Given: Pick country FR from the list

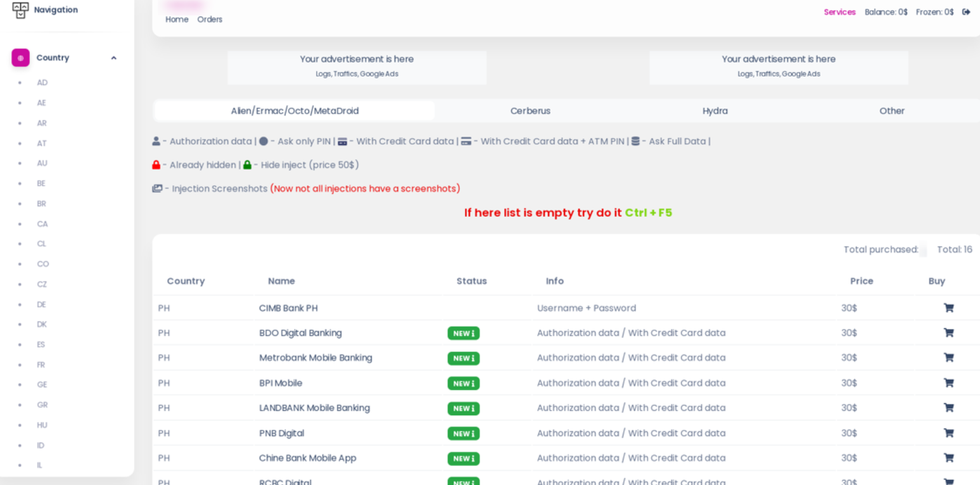Looking at the screenshot, I should (x=41, y=365).
